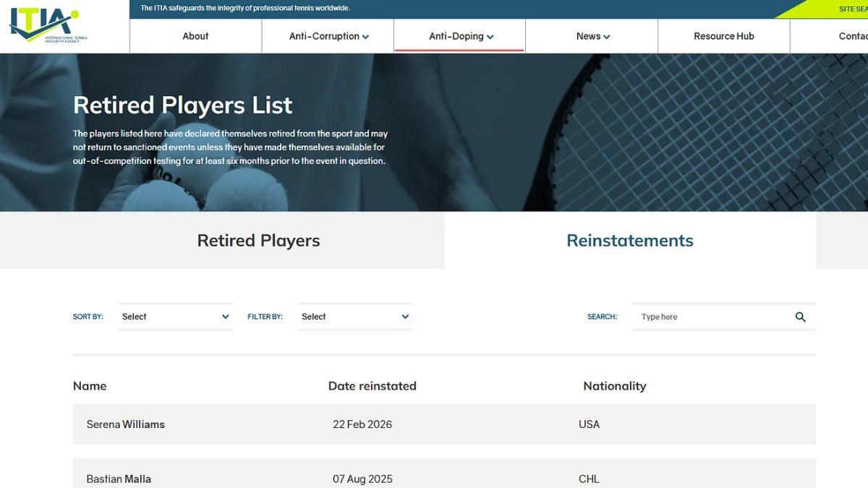Click the Anti-Corruption chevron icon
Screen dimensions: 868x488
(366, 35)
